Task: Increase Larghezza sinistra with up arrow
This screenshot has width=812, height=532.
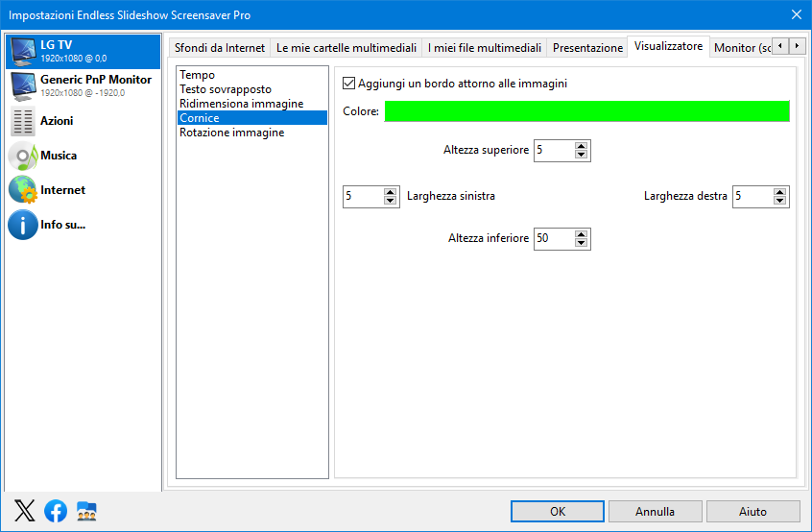Action: pos(391,192)
